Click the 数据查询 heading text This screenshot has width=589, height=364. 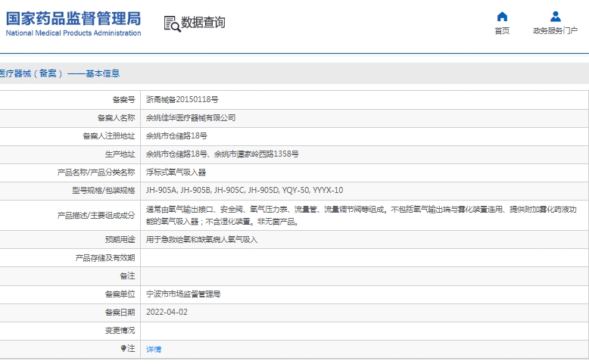pyautogui.click(x=203, y=23)
